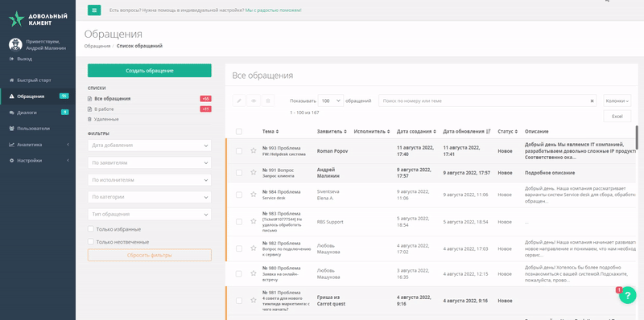The image size is (644, 320).
Task: Click the Создать обращение button
Action: 150,71
